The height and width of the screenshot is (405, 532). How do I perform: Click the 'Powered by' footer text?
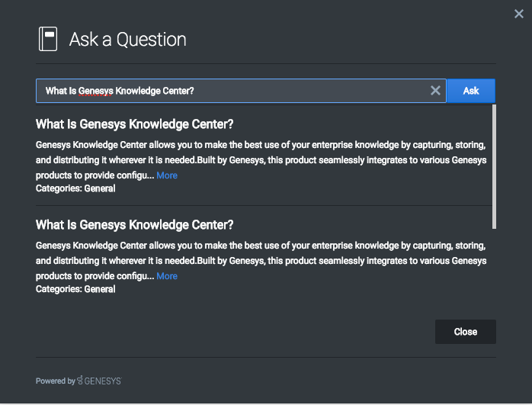tap(55, 381)
